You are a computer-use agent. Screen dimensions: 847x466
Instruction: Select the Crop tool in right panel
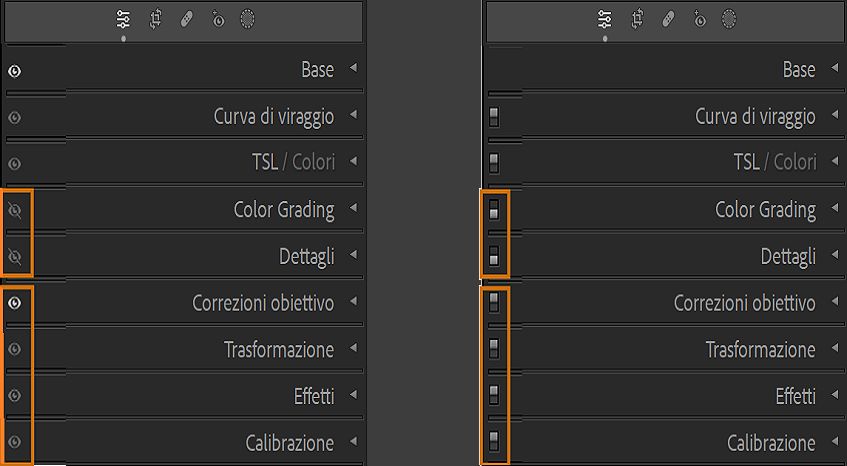click(637, 19)
